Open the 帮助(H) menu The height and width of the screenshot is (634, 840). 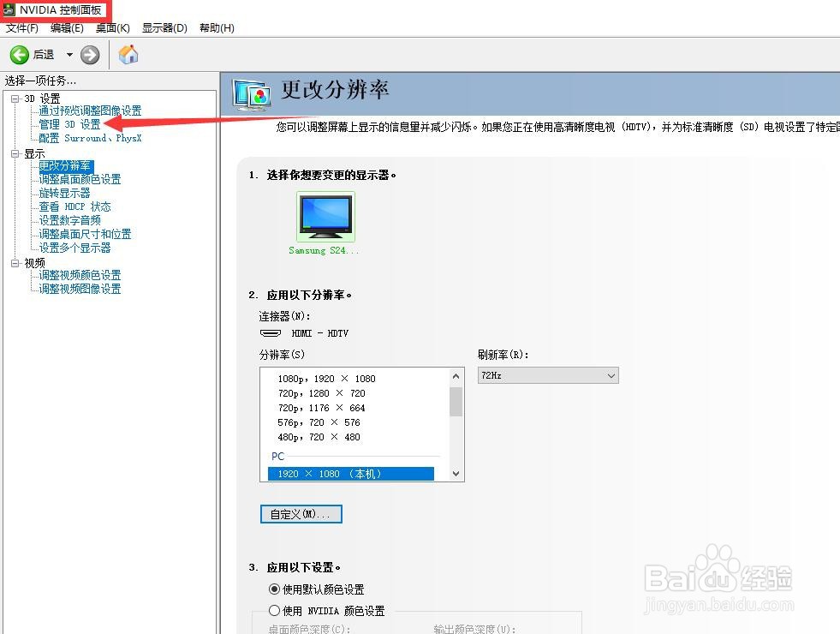coord(217,28)
